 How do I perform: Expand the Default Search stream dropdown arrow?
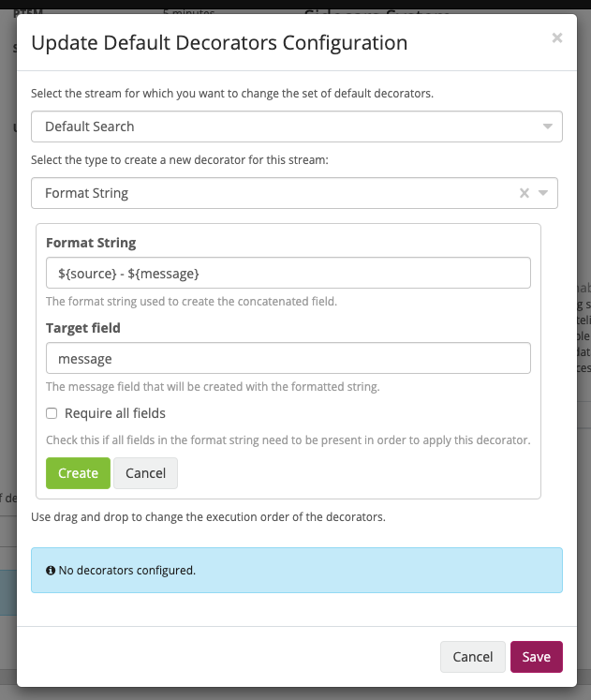(547, 127)
